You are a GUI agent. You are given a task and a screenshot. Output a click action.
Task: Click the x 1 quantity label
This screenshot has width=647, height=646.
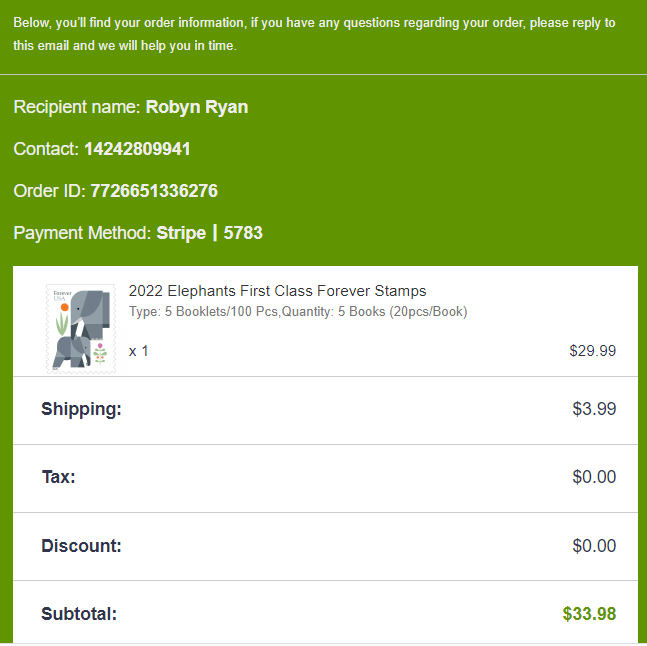[139, 351]
